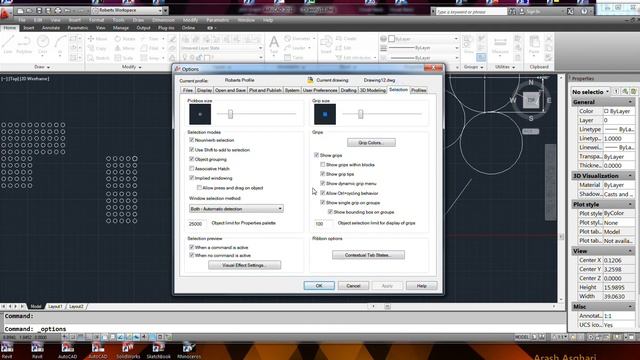640x360 pixels.
Task: Choose the Copy tool in Modify panel
Action: 98,48
